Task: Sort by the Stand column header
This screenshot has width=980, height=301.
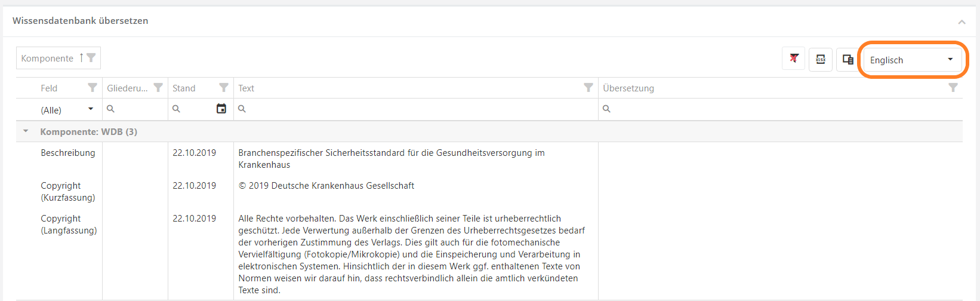Action: pyautogui.click(x=184, y=88)
